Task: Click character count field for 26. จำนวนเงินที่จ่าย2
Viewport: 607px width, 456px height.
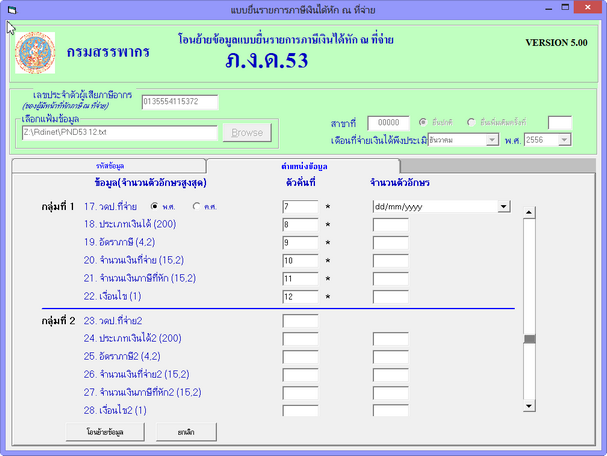Action: click(391, 375)
